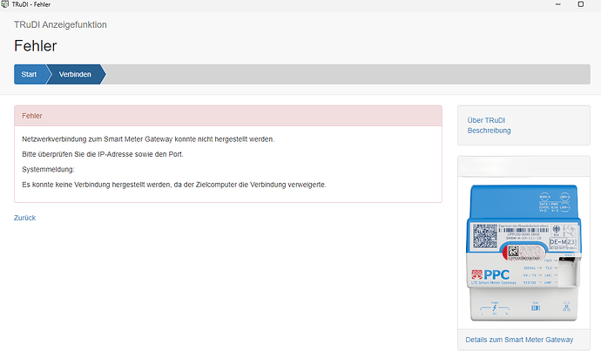Screen dimensions: 601x364
Task: Click the PPC Smart Meter Gateway image
Action: (523, 253)
